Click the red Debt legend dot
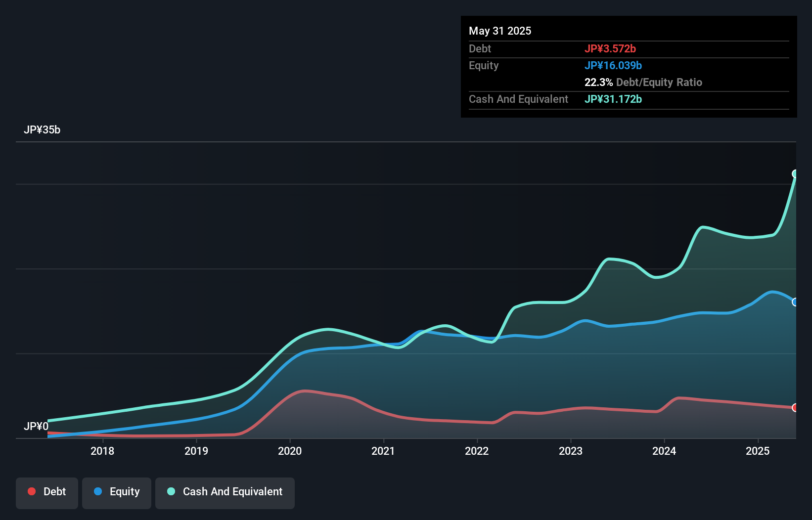 point(32,491)
